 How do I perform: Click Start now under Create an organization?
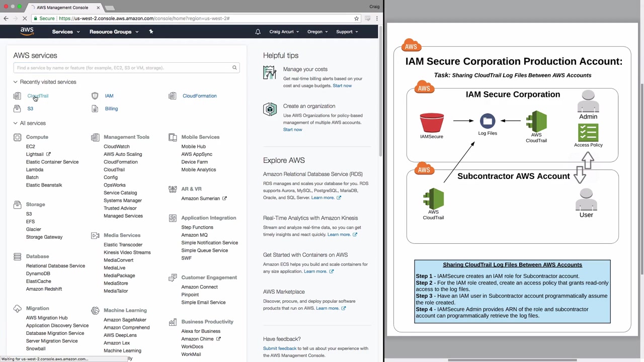(x=293, y=130)
